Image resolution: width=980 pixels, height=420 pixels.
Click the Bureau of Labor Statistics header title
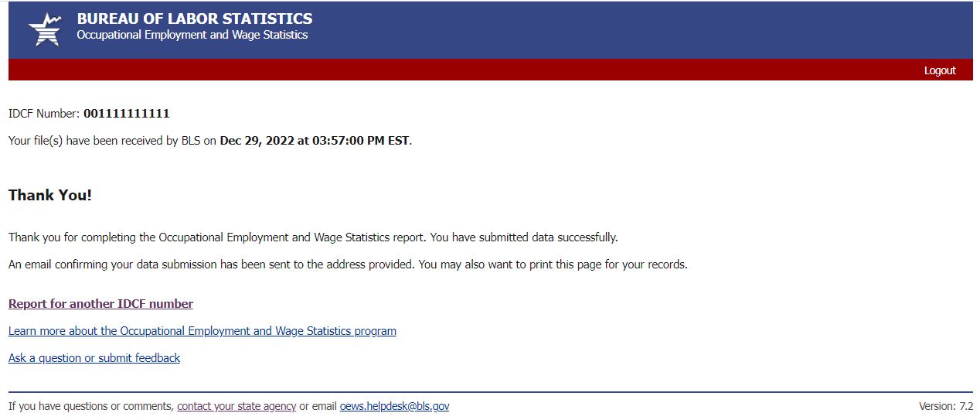click(x=195, y=19)
